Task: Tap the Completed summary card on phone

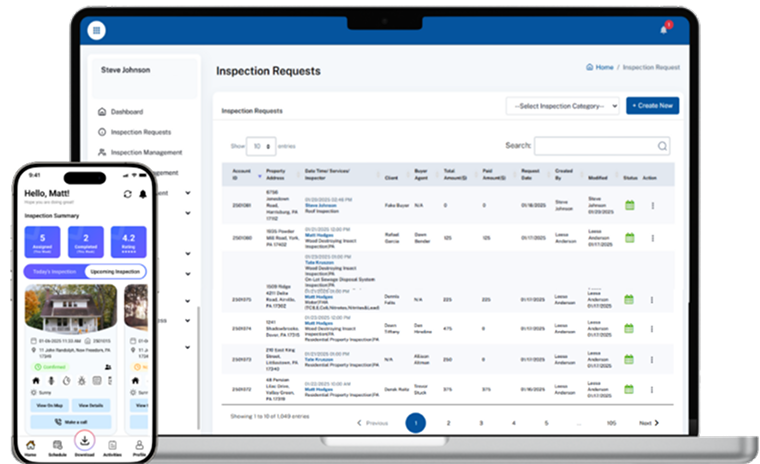Action: coord(86,241)
